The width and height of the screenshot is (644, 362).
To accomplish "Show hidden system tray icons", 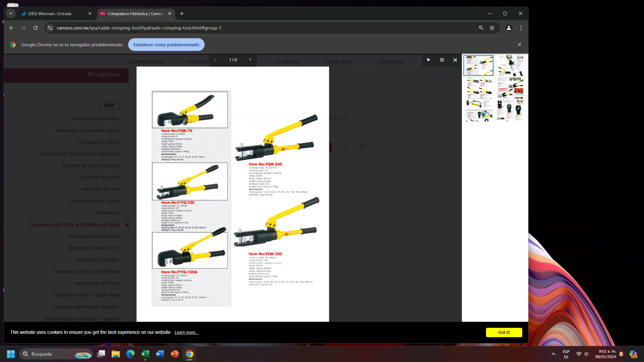I will 553,354.
